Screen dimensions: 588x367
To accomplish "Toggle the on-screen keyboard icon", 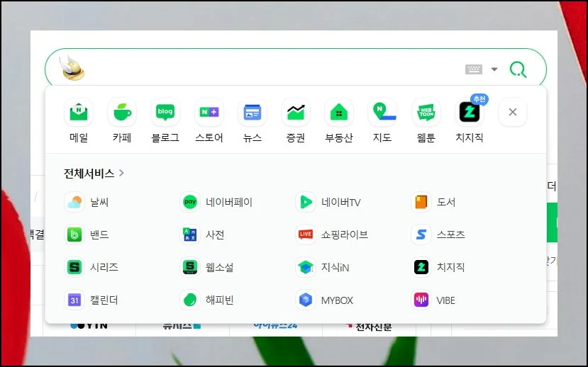I will [473, 69].
